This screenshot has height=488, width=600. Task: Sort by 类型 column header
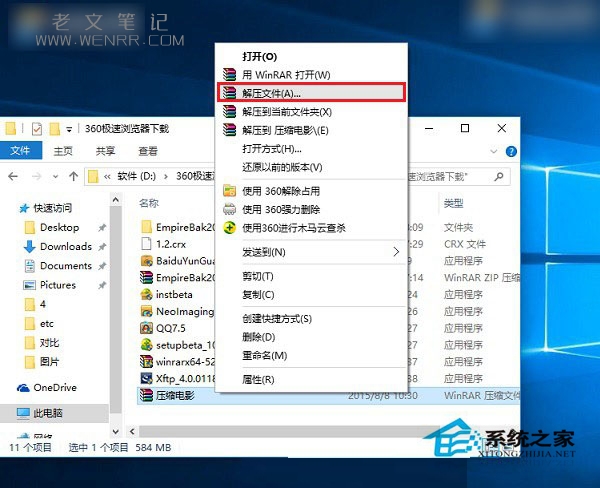point(453,203)
